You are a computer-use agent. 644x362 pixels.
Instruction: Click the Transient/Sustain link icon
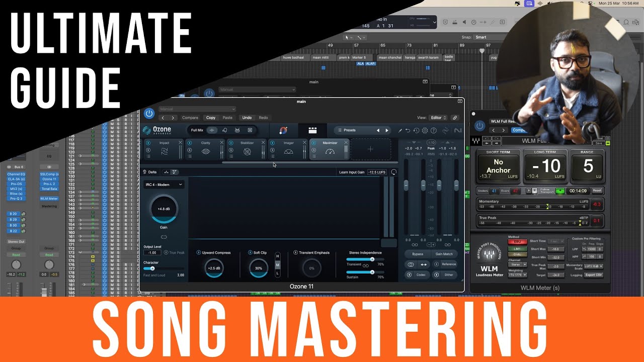(366, 265)
